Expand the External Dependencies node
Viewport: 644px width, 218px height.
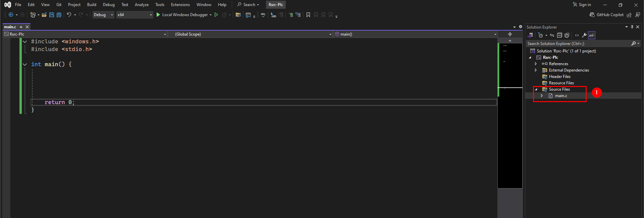[536, 70]
